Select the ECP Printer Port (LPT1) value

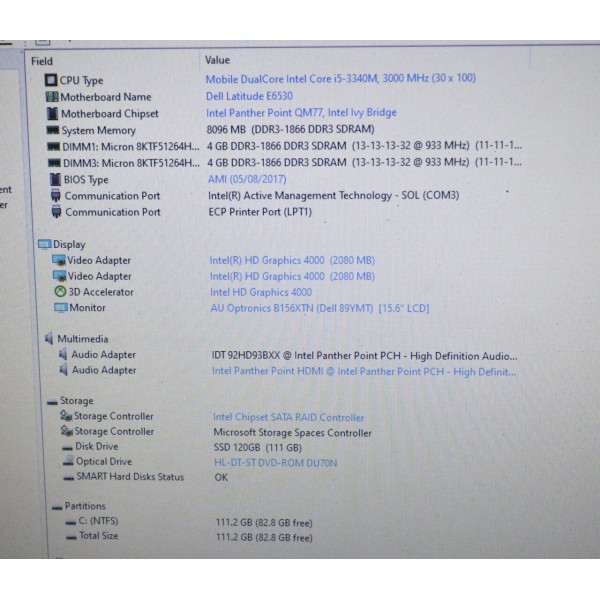coord(260,212)
